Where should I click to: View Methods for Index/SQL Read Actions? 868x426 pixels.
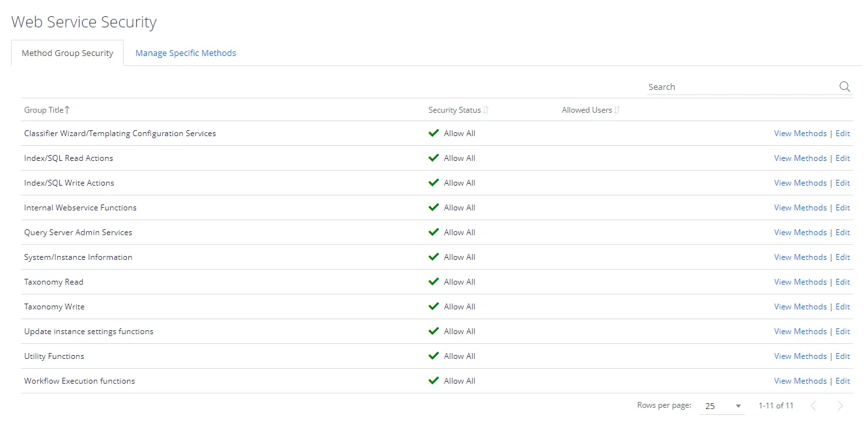[800, 158]
